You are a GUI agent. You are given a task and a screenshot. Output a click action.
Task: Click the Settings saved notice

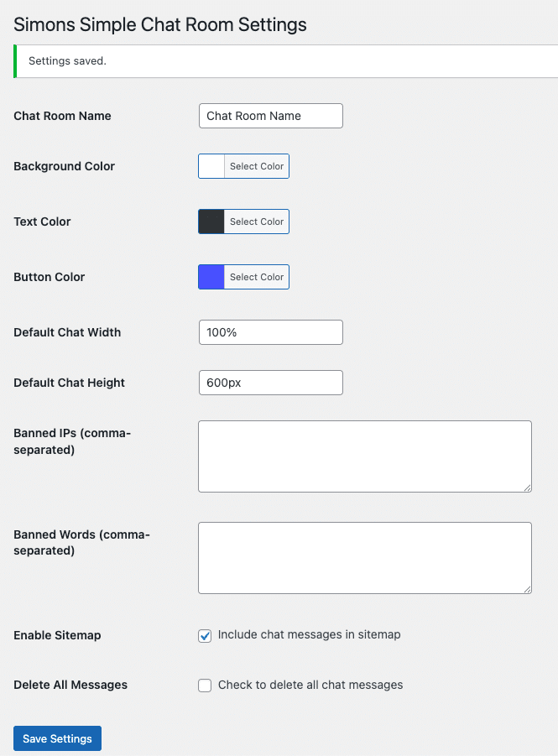[285, 61]
